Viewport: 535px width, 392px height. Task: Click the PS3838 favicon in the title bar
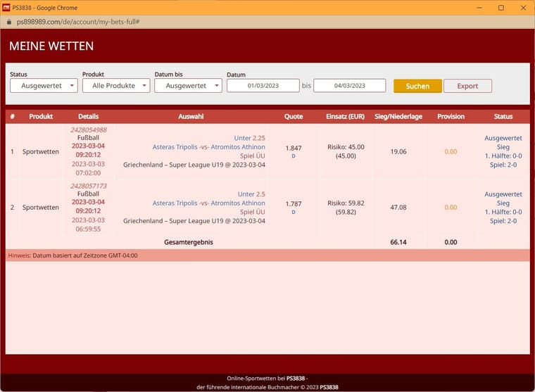pyautogui.click(x=6, y=7)
